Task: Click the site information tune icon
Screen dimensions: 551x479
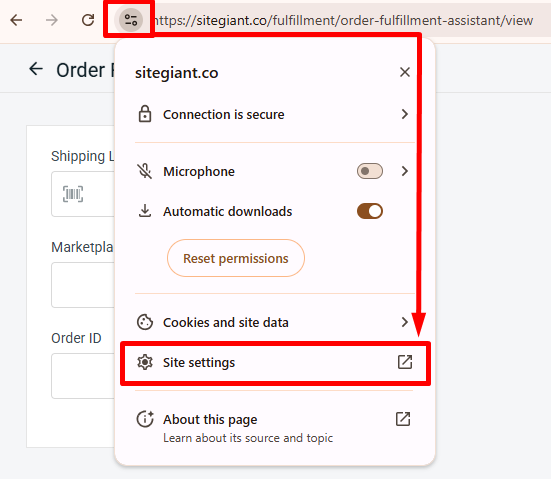Action: coord(131,20)
